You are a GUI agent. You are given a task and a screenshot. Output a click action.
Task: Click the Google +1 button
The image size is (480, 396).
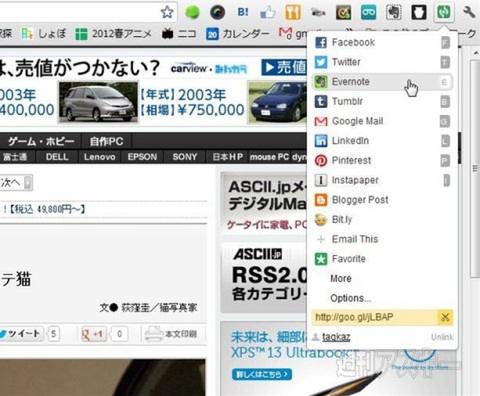tap(94, 334)
